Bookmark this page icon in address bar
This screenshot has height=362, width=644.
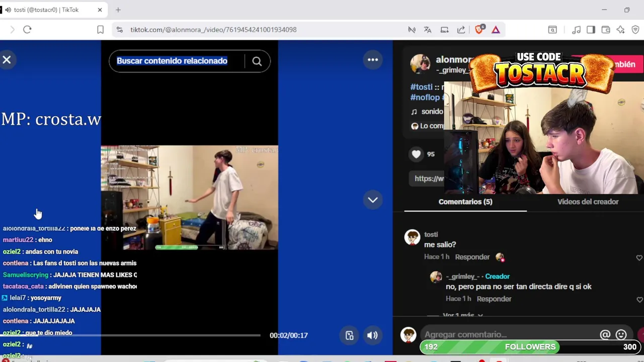pos(100,30)
